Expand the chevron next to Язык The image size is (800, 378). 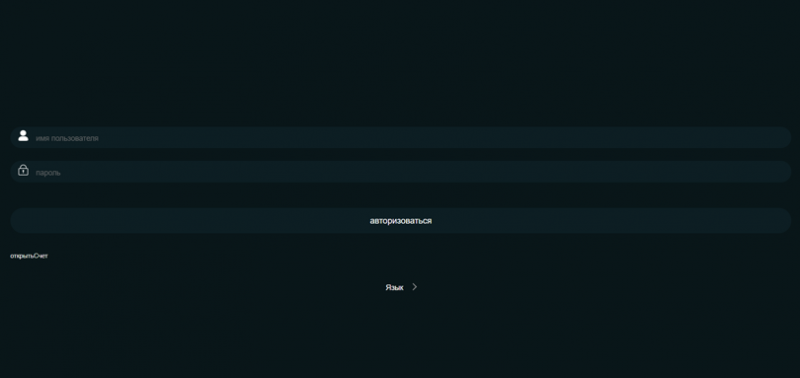tap(414, 287)
